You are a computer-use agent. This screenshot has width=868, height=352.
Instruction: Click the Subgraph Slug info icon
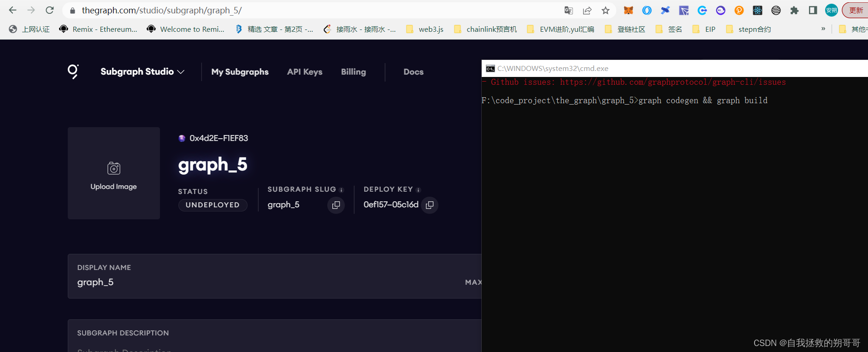coord(342,190)
